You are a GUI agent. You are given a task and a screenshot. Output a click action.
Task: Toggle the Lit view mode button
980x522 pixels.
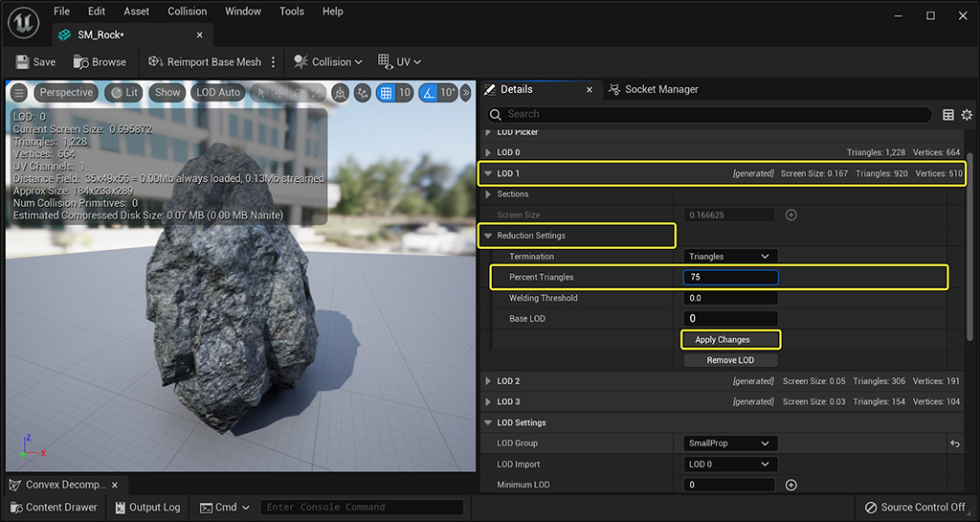click(x=123, y=93)
